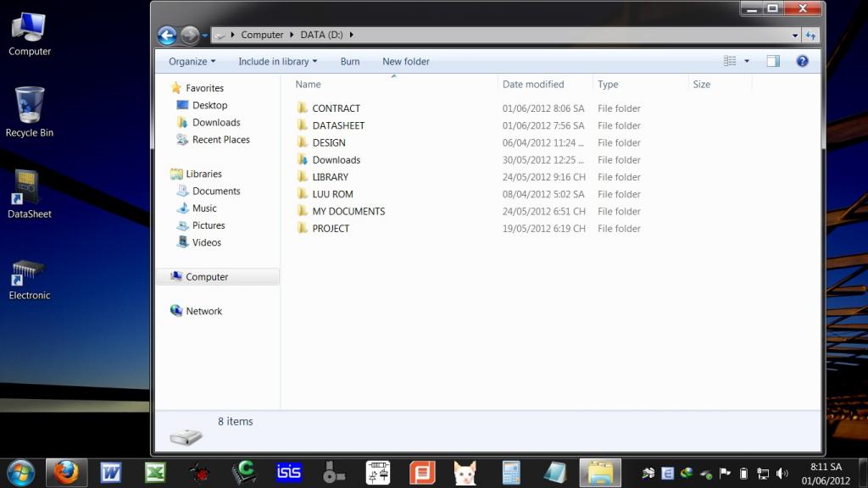Viewport: 868px width, 488px height.
Task: Open the recent locations dropdown beside Forward
Action: (x=205, y=36)
